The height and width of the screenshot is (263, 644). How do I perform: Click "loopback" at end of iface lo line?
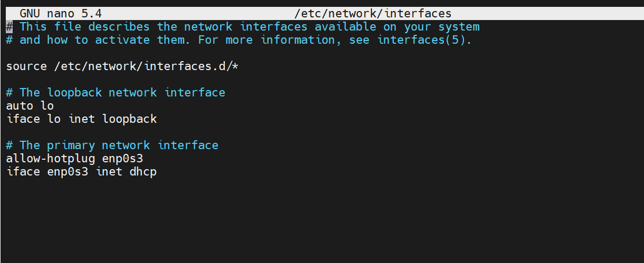coord(129,119)
